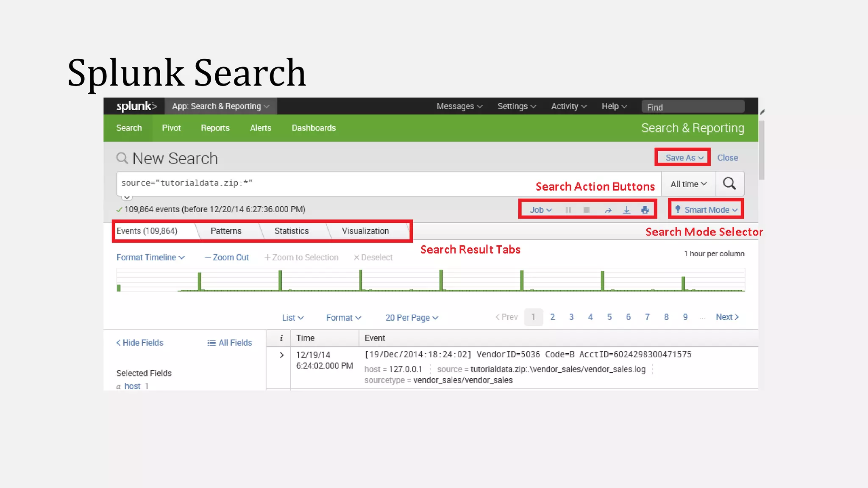
Task: Export search results download icon
Action: coord(626,210)
